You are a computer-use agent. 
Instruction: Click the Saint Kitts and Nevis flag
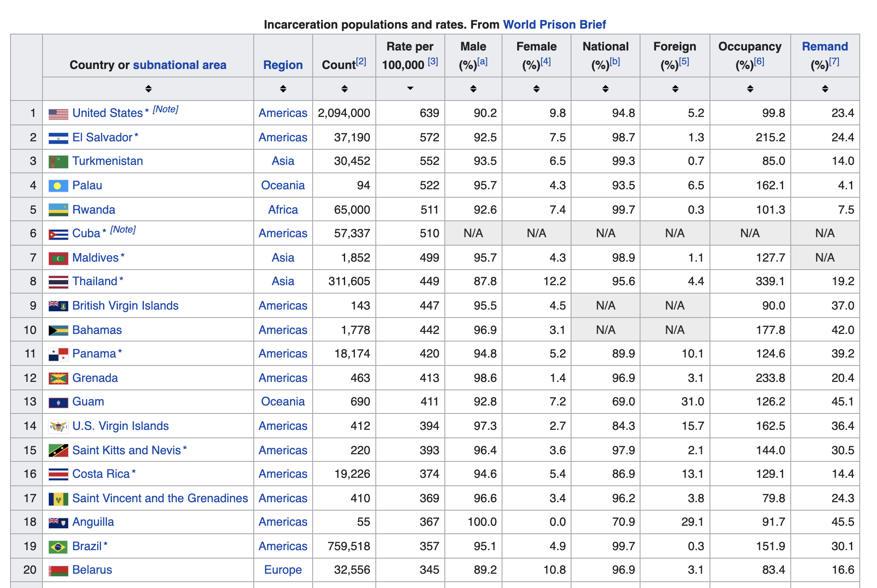click(x=58, y=450)
